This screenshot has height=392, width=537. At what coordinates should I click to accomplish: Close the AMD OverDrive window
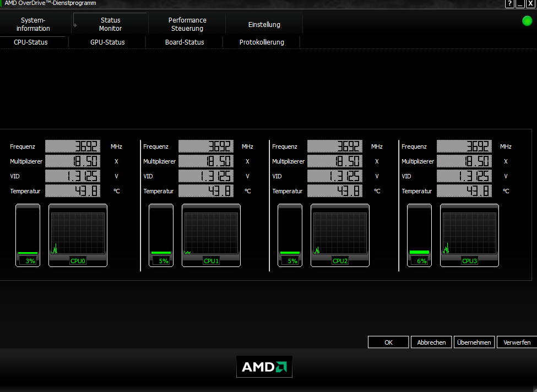coord(530,3)
